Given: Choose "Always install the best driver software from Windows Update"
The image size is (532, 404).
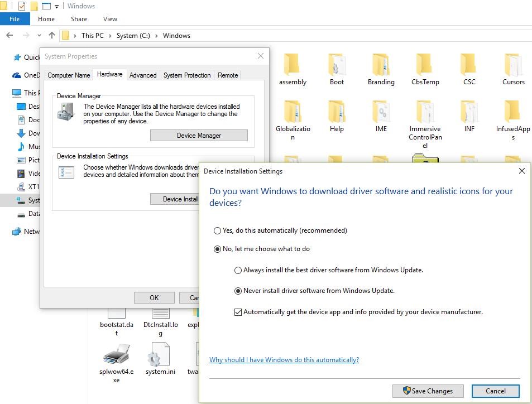Looking at the screenshot, I should [x=238, y=270].
